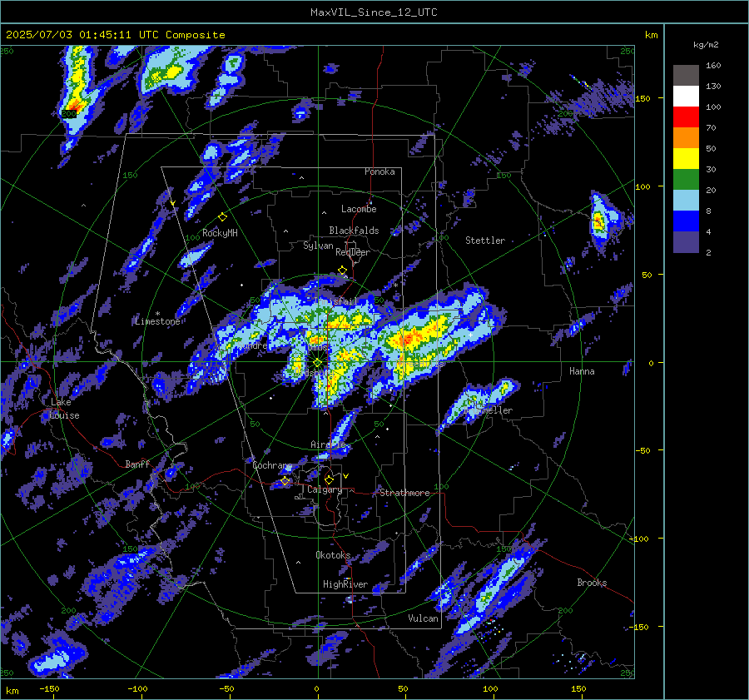Click the Banff town label
749x700 pixels.
click(137, 464)
